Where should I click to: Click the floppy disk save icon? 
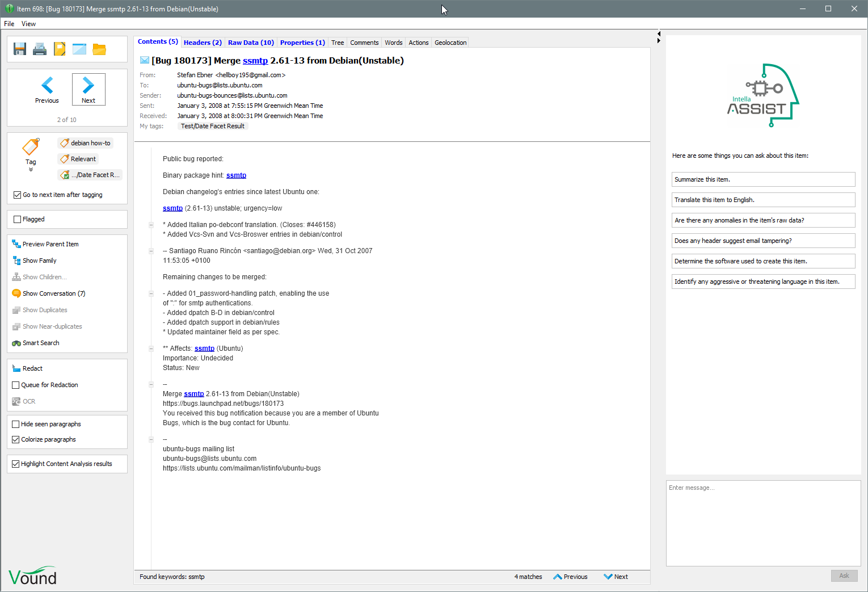[x=20, y=49]
